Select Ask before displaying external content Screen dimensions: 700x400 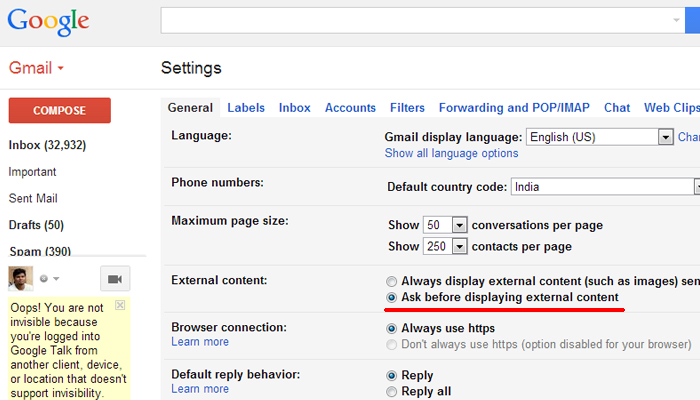pyautogui.click(x=392, y=297)
